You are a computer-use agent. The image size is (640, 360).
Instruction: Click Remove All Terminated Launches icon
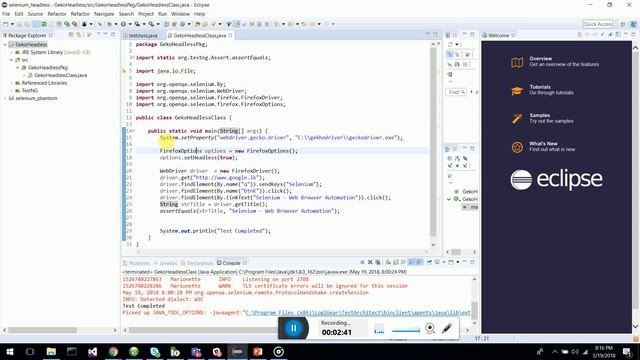[378, 262]
